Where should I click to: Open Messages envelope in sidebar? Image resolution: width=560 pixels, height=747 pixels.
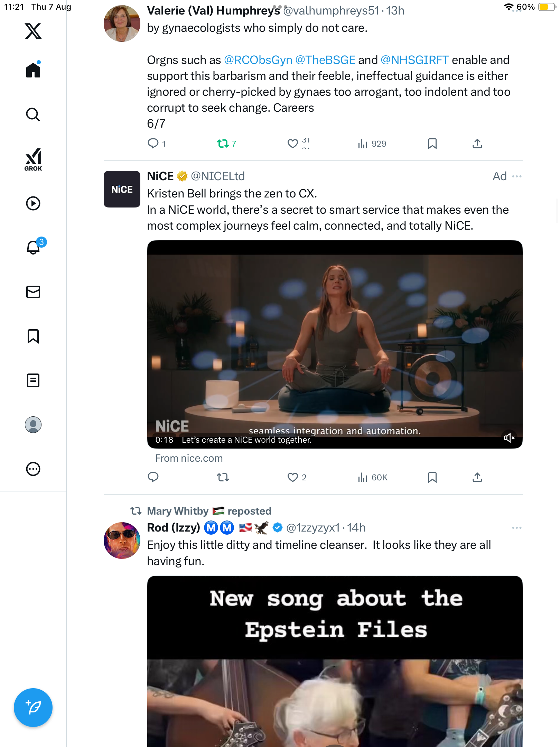click(x=33, y=292)
